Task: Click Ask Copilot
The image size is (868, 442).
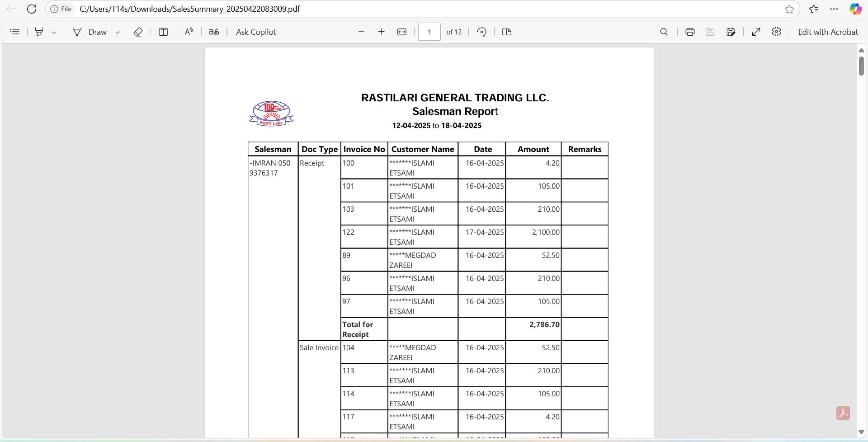Action: point(256,32)
